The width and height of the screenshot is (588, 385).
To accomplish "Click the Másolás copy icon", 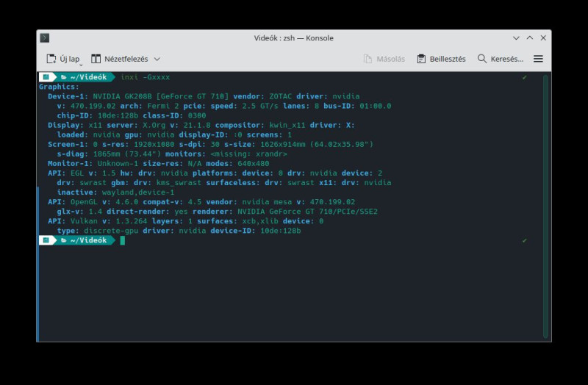I will point(367,59).
